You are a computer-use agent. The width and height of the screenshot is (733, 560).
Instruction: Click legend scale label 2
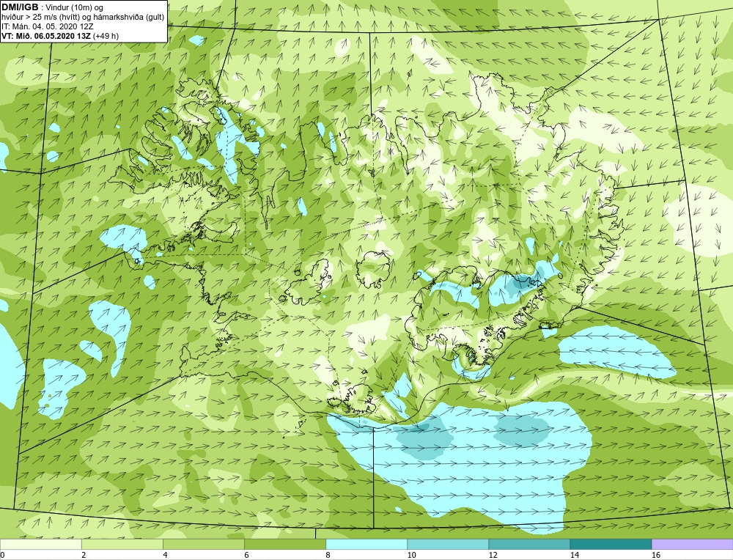click(x=84, y=555)
